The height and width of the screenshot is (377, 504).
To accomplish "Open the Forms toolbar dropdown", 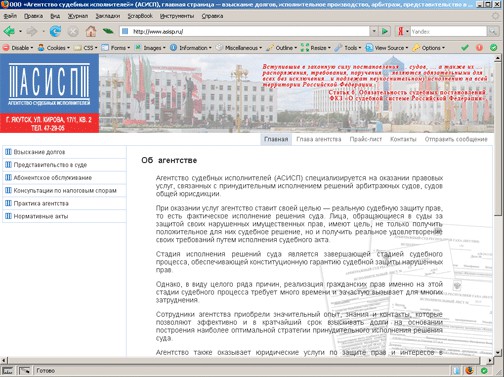I will (116, 48).
